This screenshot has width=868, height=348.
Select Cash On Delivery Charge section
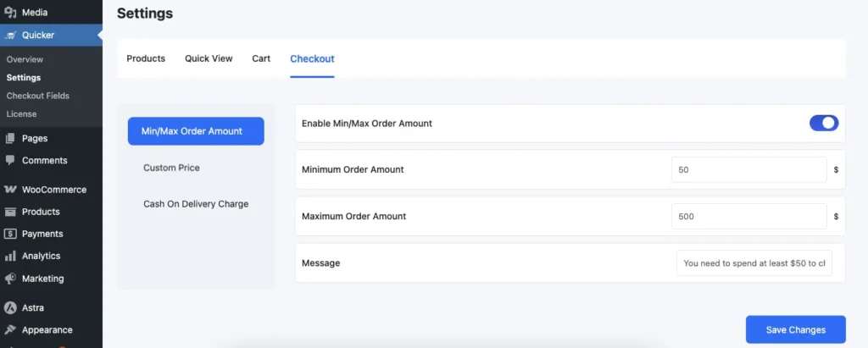pos(196,204)
